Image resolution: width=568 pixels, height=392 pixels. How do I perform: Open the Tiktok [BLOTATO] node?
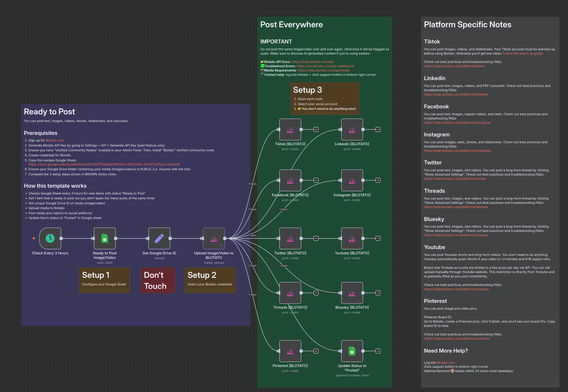[x=290, y=129]
